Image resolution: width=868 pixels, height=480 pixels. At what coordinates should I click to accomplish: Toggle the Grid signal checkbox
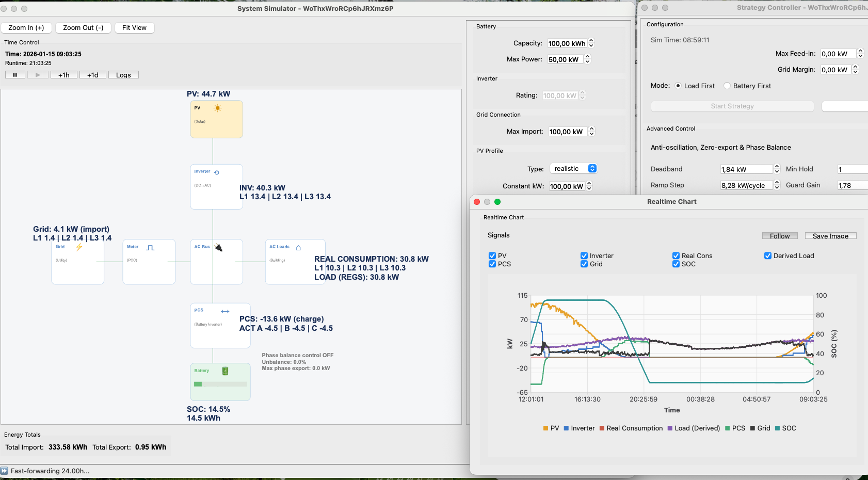(x=584, y=264)
